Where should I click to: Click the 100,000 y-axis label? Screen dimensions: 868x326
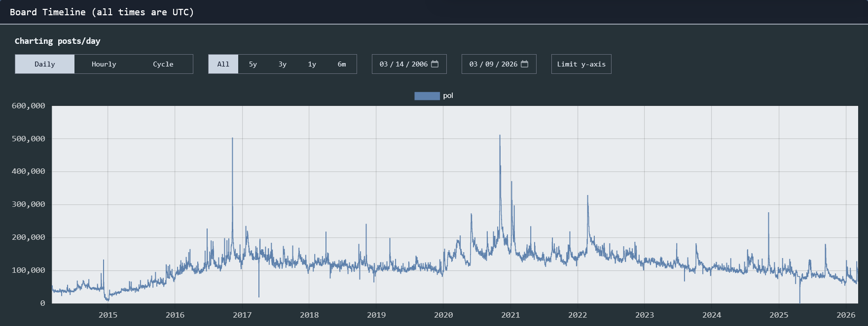(29, 270)
